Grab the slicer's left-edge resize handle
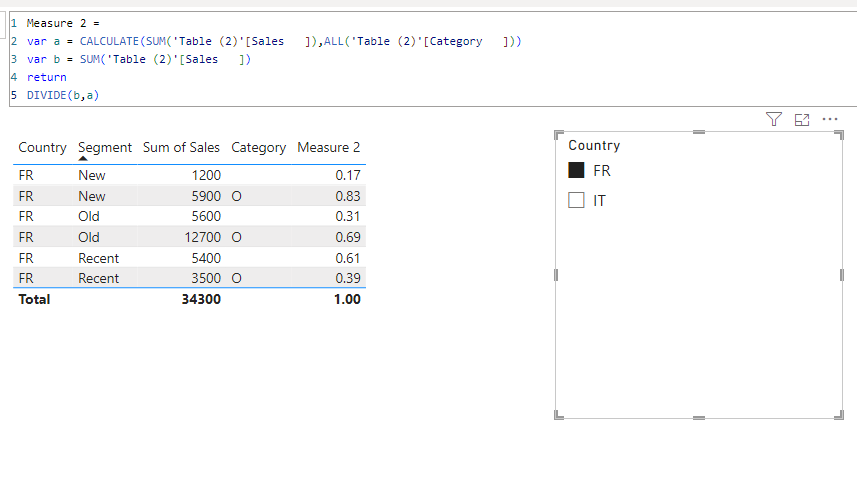The image size is (857, 481). pos(556,275)
